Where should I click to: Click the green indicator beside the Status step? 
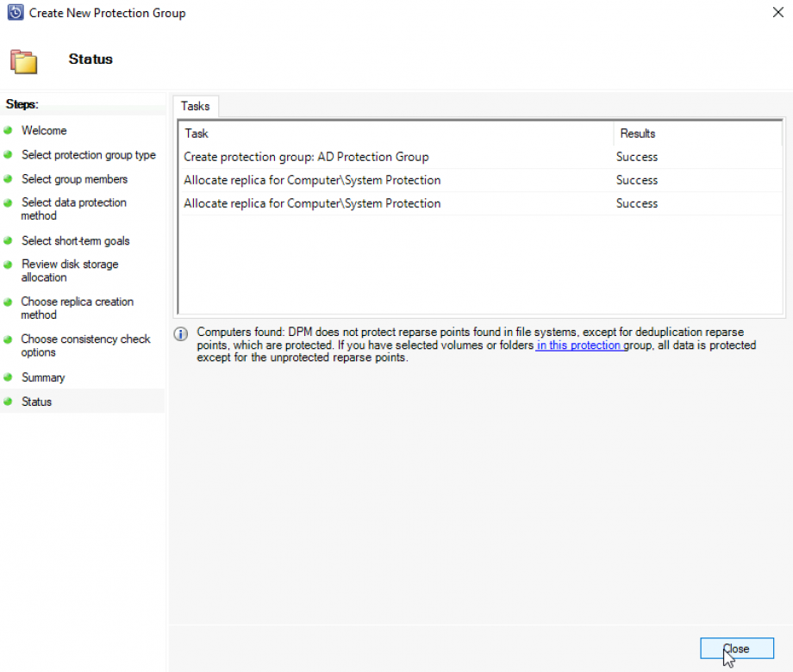(10, 401)
